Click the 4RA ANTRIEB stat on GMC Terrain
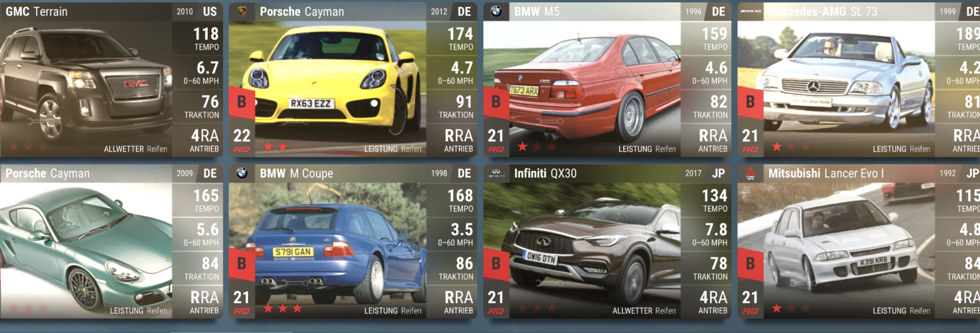Screen dimensions: 980x333 pyautogui.click(x=205, y=140)
